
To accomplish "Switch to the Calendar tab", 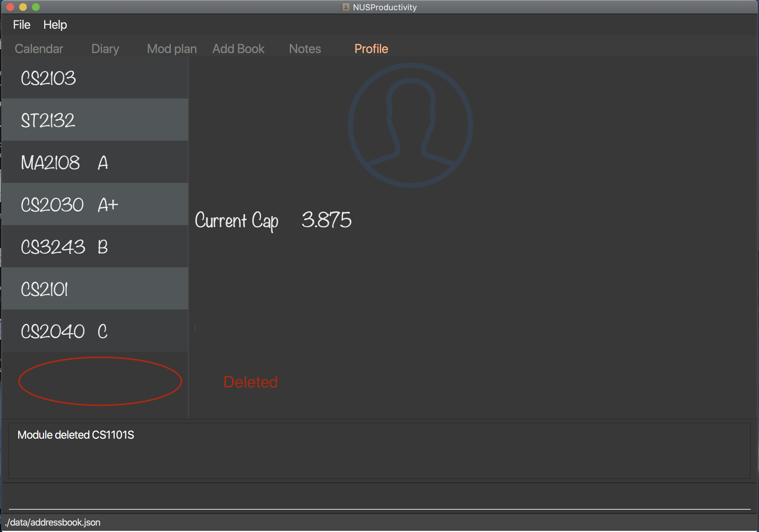I will tap(39, 49).
